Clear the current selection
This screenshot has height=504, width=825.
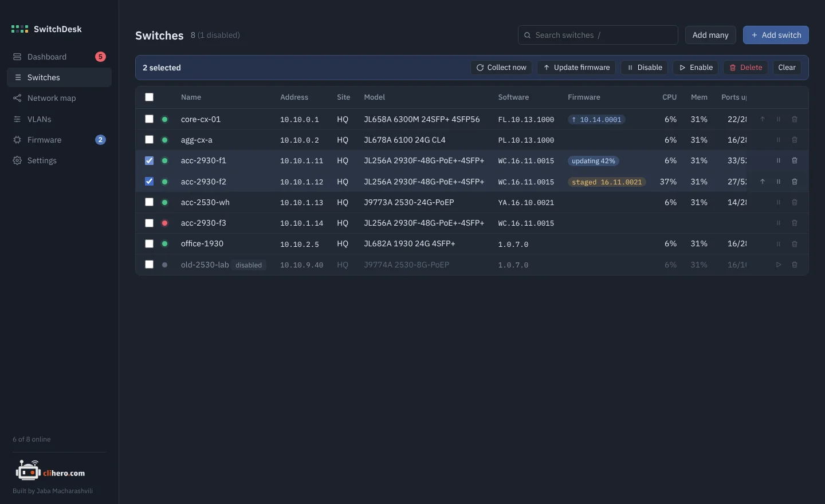(787, 68)
